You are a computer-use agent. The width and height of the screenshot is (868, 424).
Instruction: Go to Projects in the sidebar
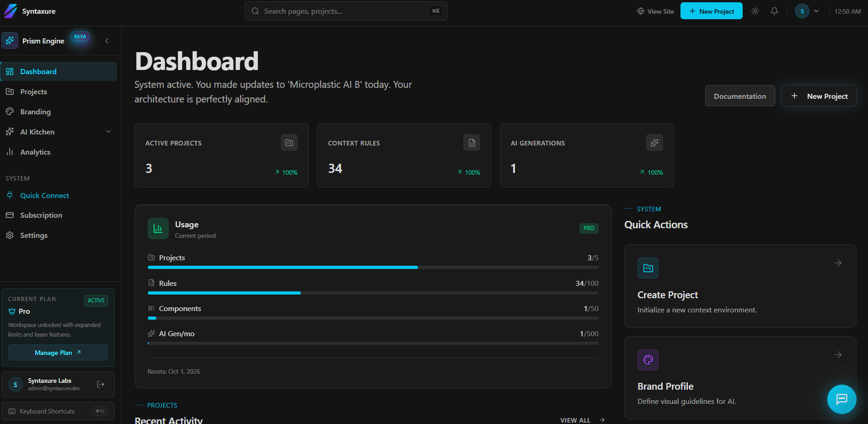59,91
